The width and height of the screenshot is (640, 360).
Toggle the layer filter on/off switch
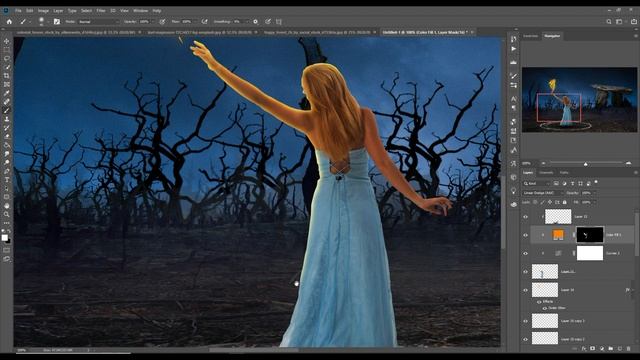coord(596,182)
